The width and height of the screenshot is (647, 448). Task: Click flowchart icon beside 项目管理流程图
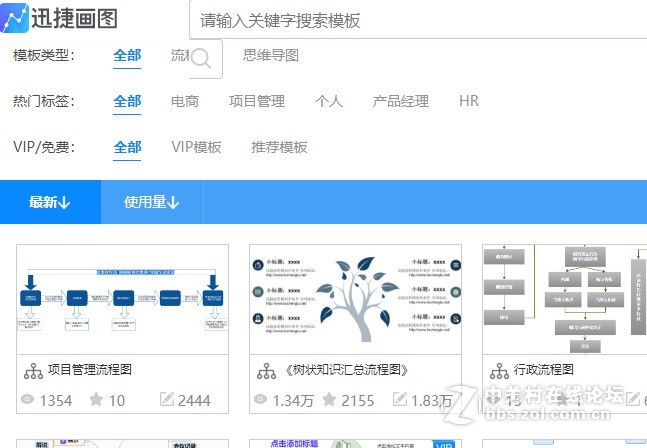click(x=33, y=371)
